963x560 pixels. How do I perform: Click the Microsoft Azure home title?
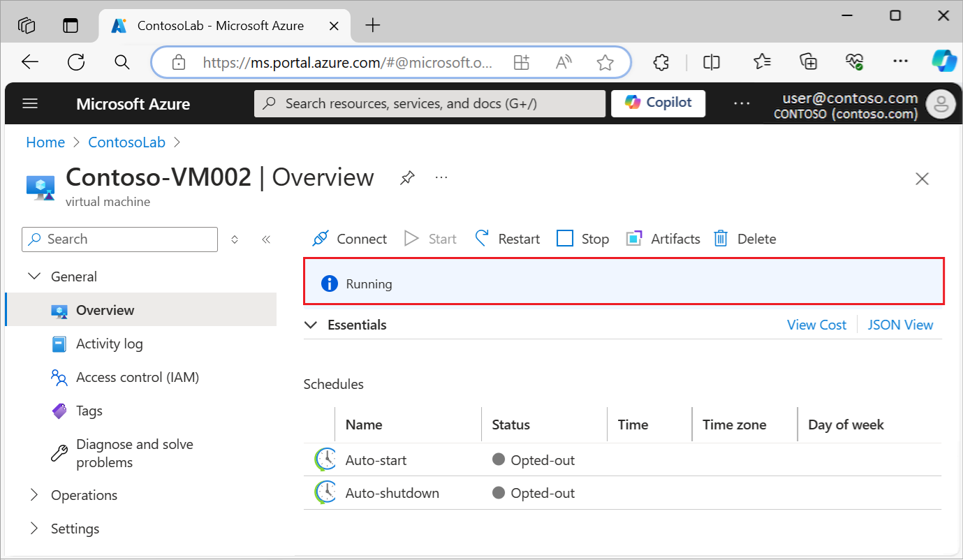(133, 104)
